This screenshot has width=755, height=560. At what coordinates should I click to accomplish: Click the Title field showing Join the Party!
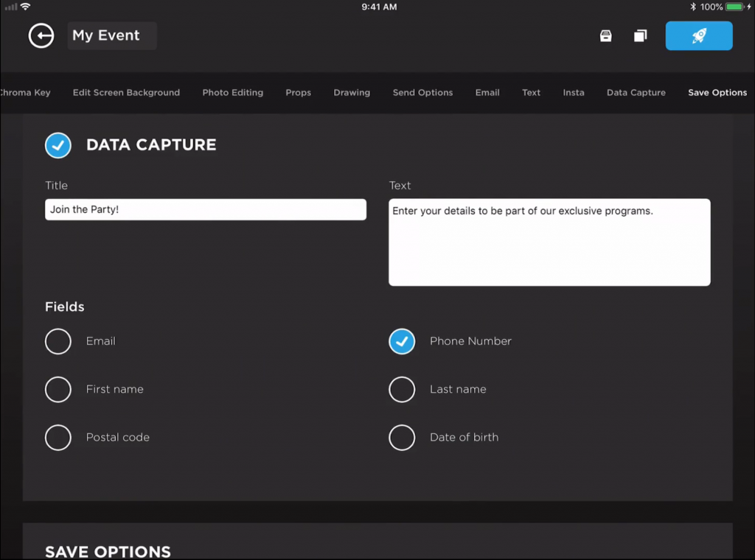click(205, 209)
